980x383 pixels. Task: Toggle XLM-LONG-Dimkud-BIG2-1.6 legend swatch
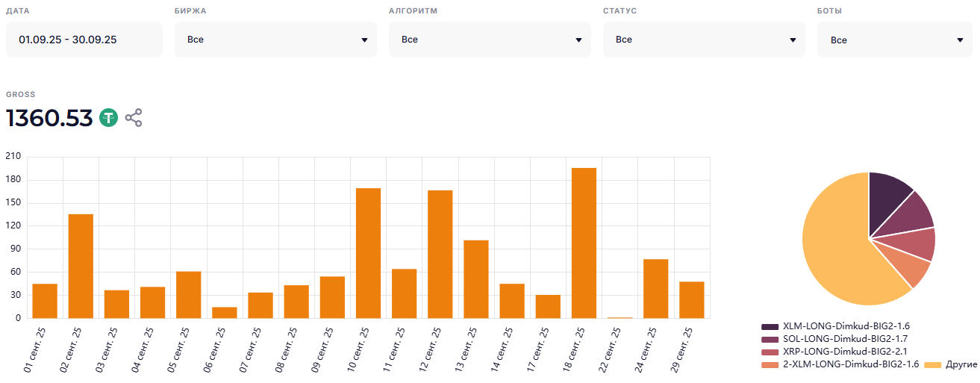point(770,326)
